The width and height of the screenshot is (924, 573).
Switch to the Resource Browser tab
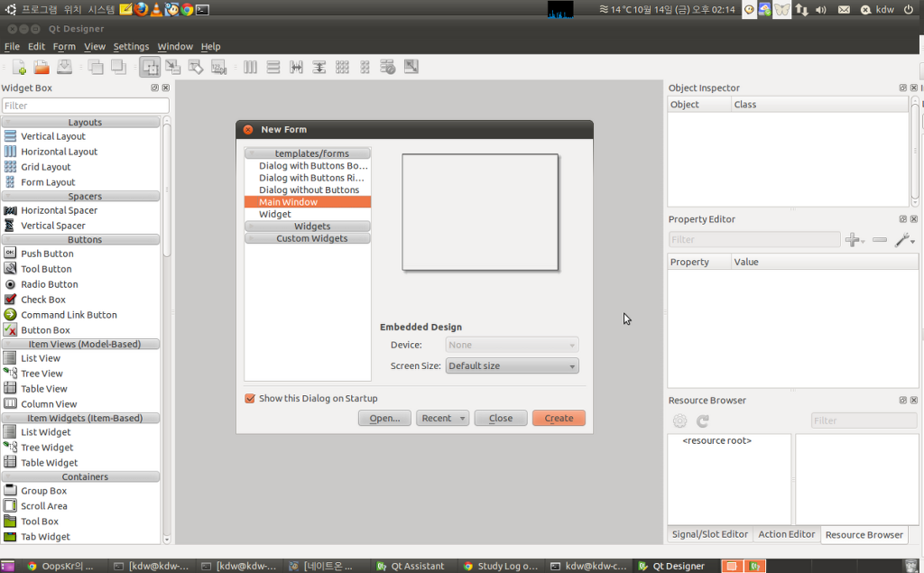pos(864,535)
